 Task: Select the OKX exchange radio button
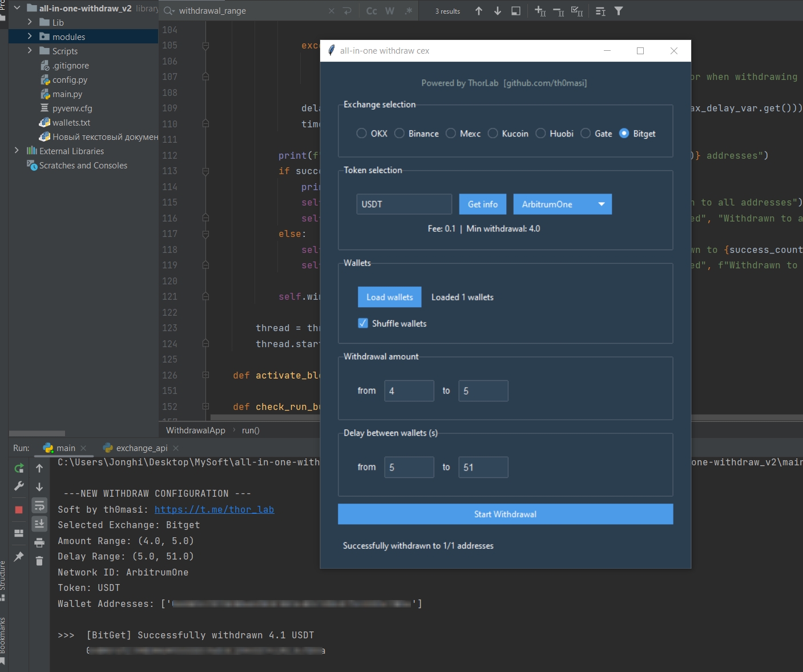pos(361,133)
